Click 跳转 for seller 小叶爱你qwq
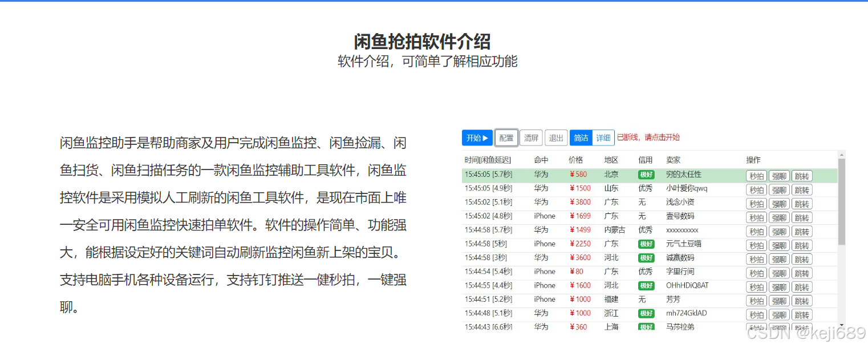This screenshot has height=348, width=868. point(802,190)
